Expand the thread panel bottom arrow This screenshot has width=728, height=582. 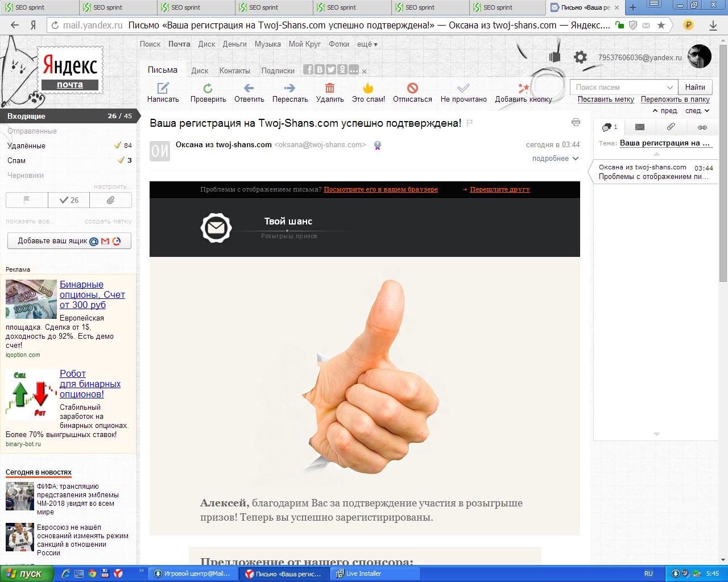(x=656, y=434)
